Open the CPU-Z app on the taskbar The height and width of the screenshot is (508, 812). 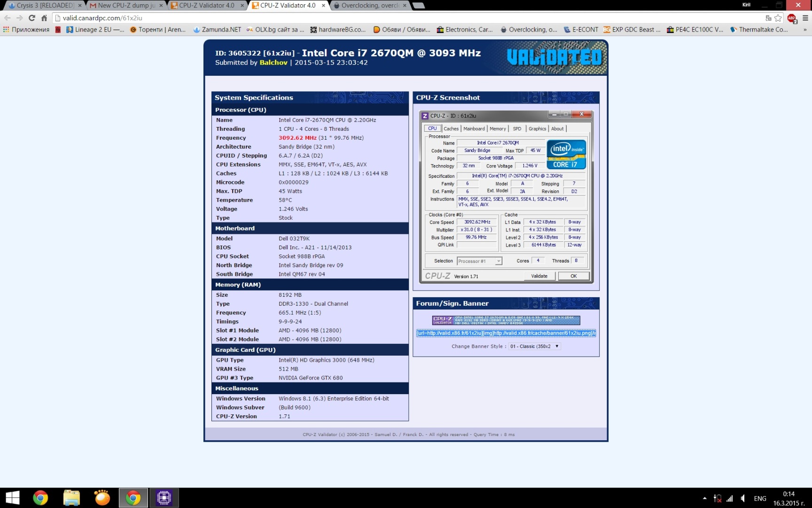click(x=164, y=498)
